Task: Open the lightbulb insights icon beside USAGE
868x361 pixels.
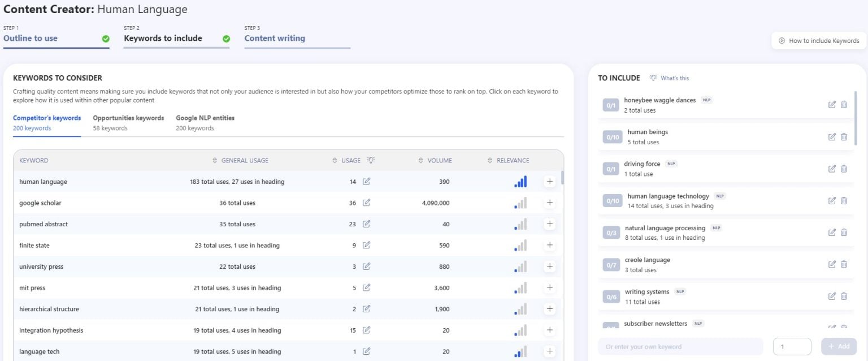Action: click(x=372, y=160)
